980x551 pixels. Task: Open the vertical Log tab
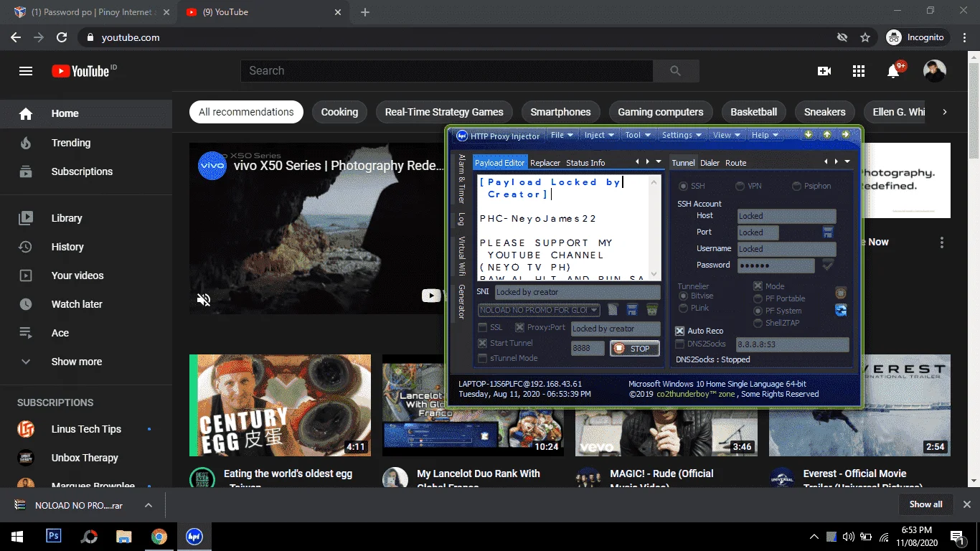click(x=461, y=219)
